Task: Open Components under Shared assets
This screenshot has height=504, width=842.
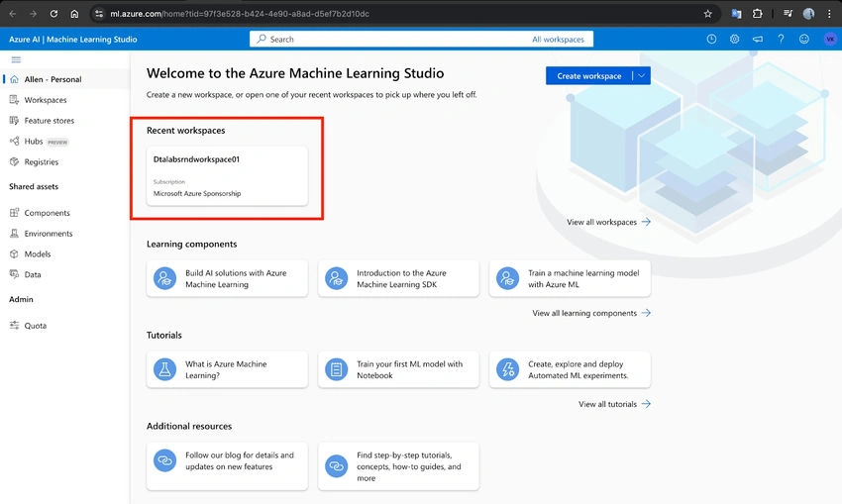Action: (65, 213)
